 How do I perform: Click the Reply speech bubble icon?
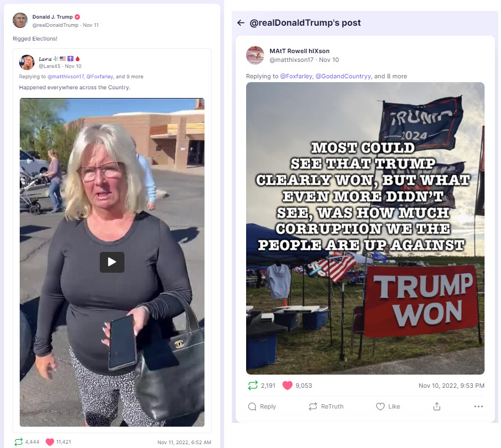point(252,406)
